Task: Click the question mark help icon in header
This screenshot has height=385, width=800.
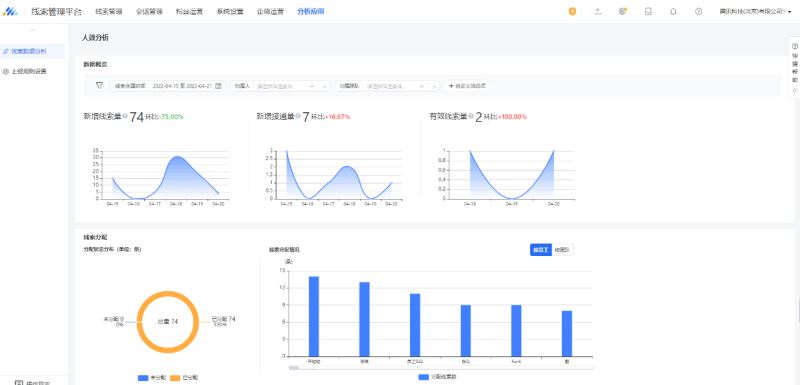Action: click(698, 12)
